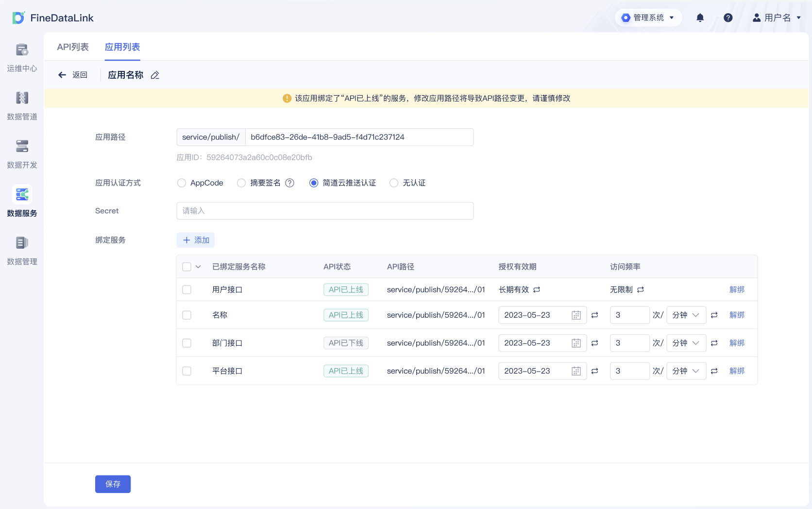Image resolution: width=812 pixels, height=509 pixels.
Task: Select the 摘要签名 radio option
Action: click(x=241, y=183)
